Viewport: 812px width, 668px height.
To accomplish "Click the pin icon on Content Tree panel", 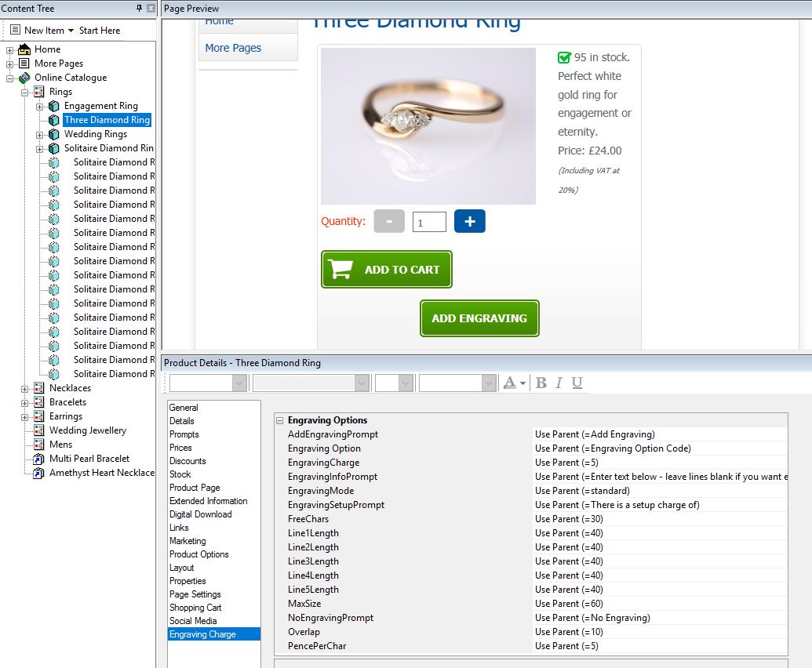I will pyautogui.click(x=140, y=8).
